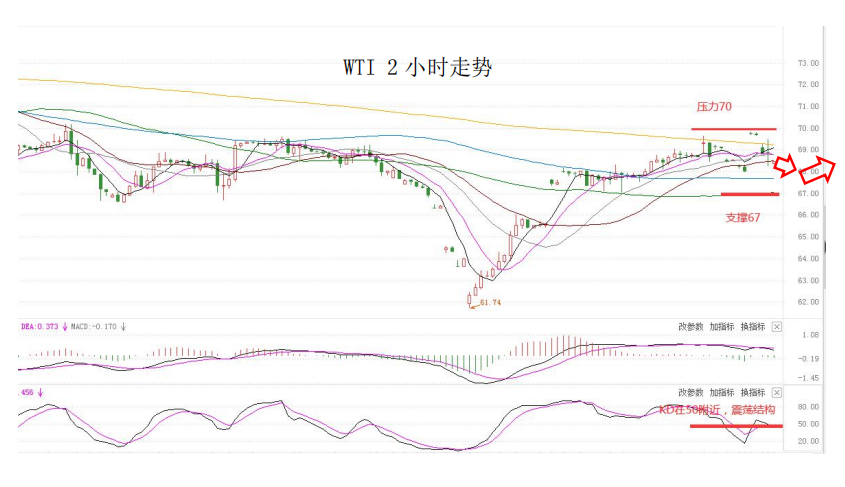The image size is (845, 487).
Task: Click the 64.00 price axis label
Action: 808,259
